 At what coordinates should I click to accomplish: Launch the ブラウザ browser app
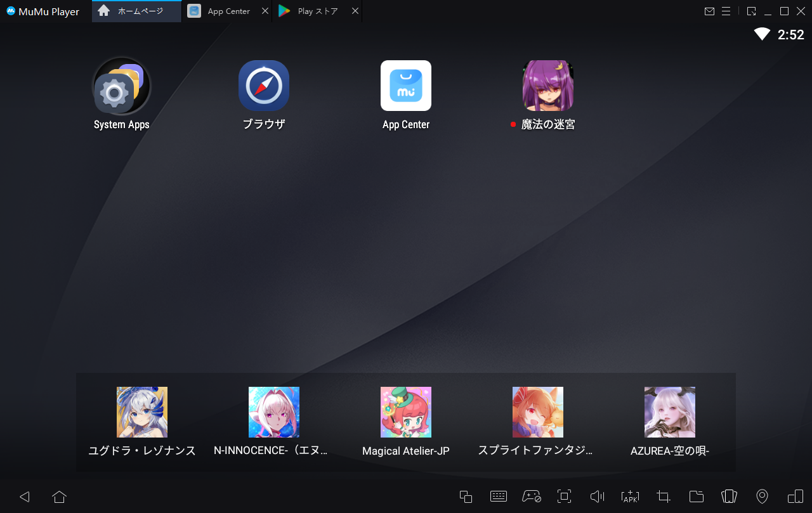[x=264, y=86]
